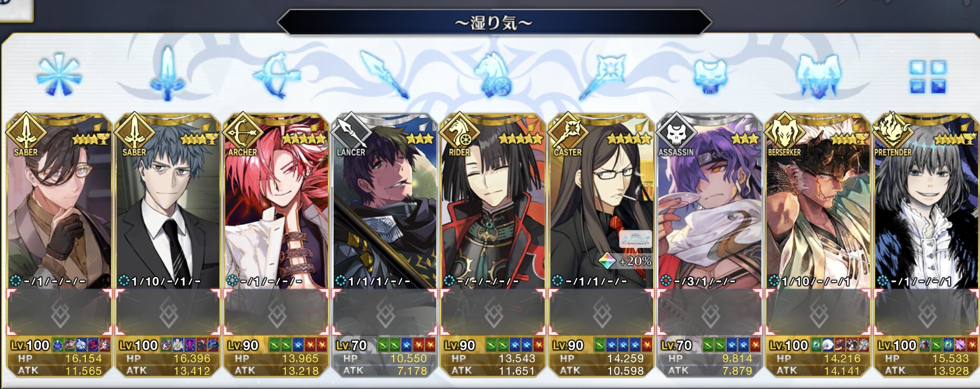The image size is (980, 389).
Task: Open the Extra classes grid icon
Action: pos(928,77)
